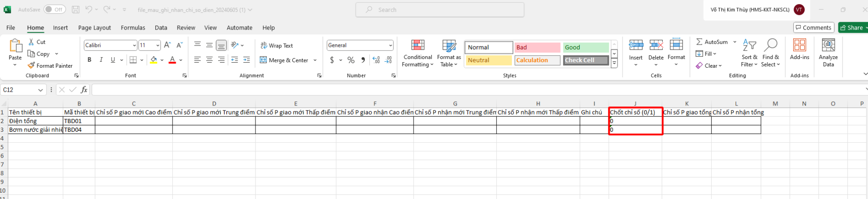
Task: Click the Percent Style icon
Action: tap(351, 60)
